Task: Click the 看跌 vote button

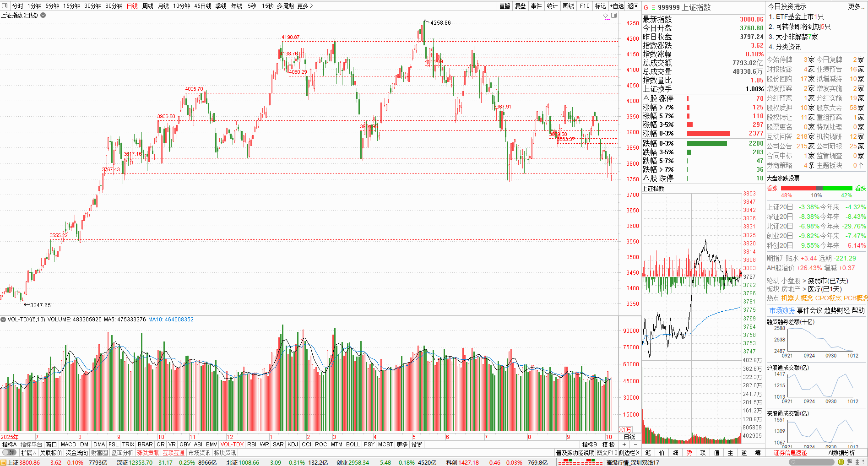Action: pos(860,188)
